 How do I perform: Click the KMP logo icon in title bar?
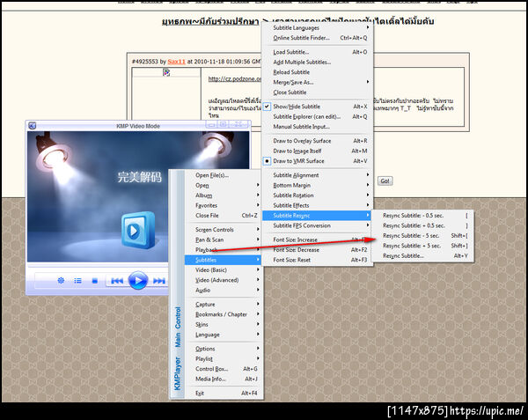click(32, 126)
